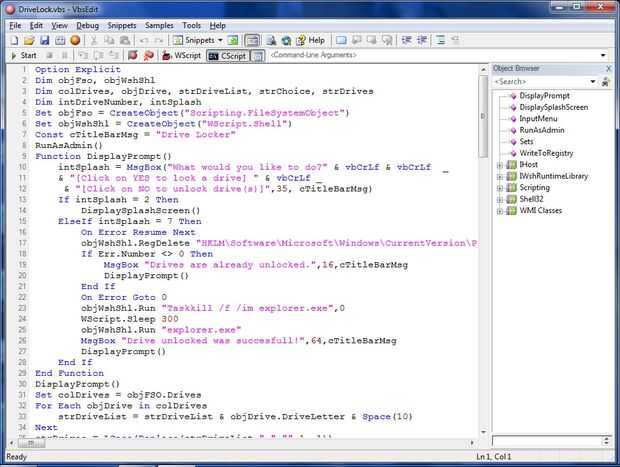Select InputMenu in Object Browser

click(538, 119)
